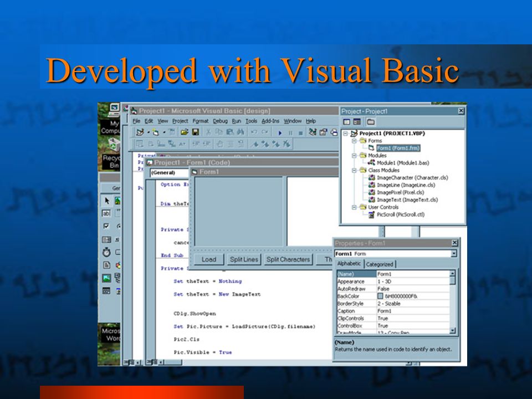Open the Format menu
Screen dimensions: 532x399
(x=200, y=121)
